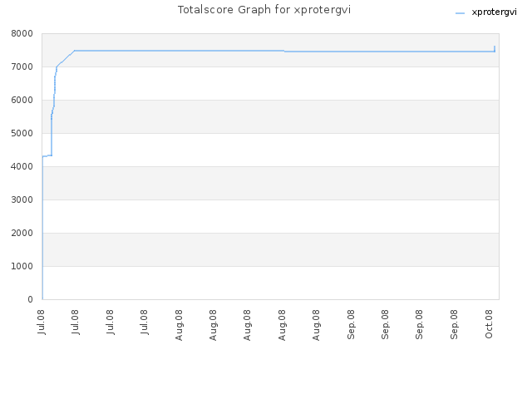Click the y-axis label 2000
The image size is (532, 399).
coord(22,233)
